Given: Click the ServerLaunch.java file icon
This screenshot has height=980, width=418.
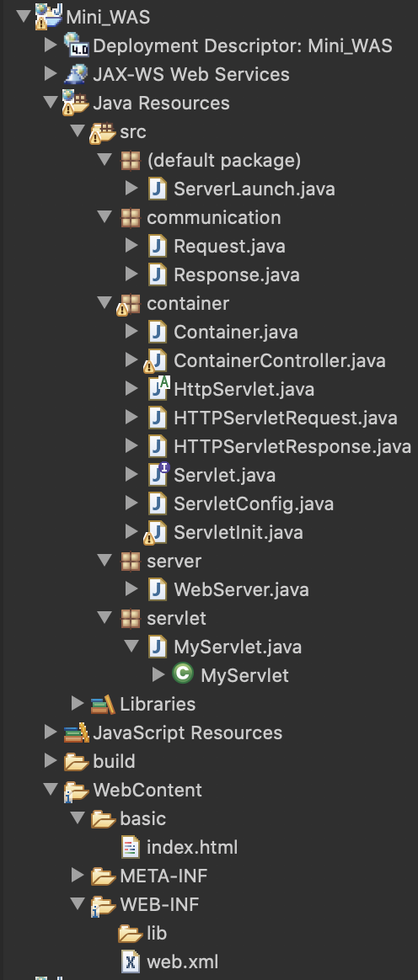Looking at the screenshot, I should click(158, 189).
